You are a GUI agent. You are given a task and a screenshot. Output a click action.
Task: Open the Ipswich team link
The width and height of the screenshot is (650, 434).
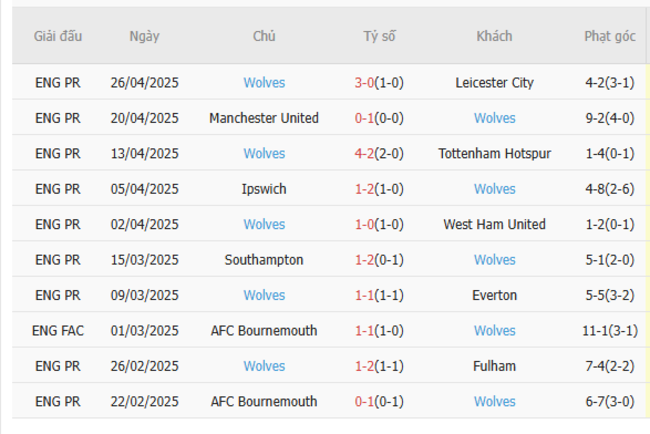pyautogui.click(x=264, y=189)
